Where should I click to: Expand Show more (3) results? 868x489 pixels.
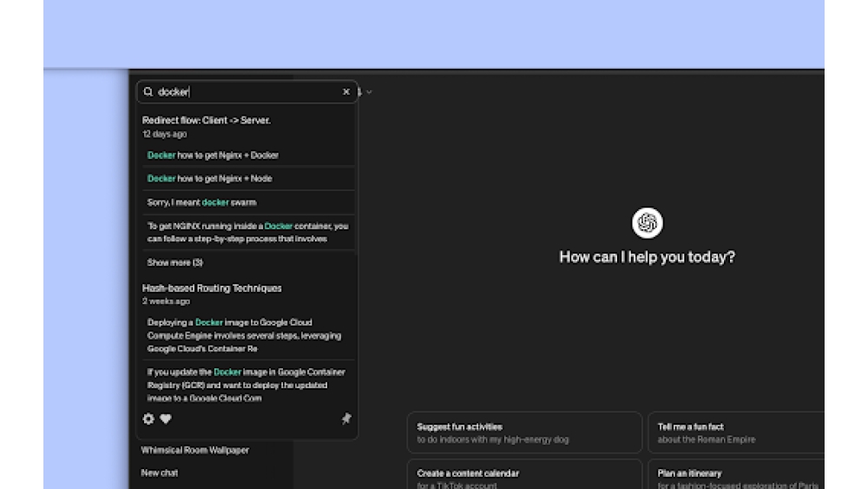click(175, 262)
